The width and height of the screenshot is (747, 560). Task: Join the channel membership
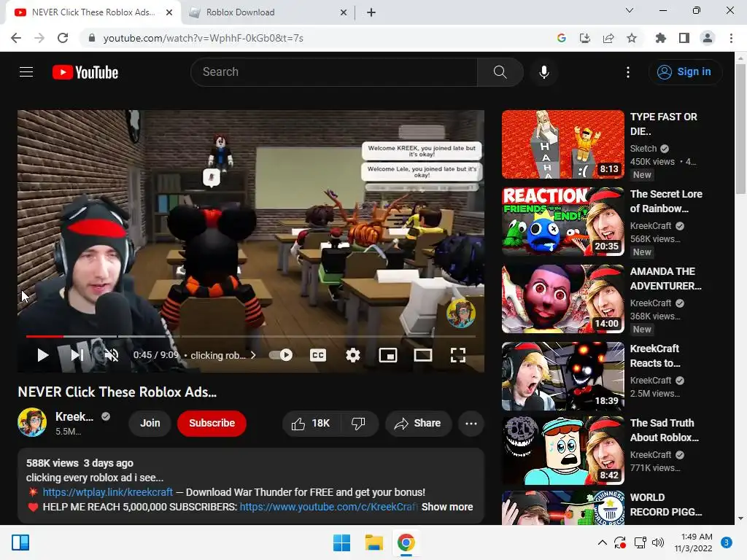tap(150, 424)
